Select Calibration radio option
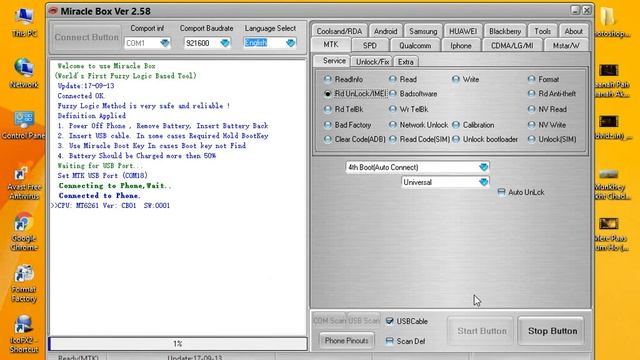This screenshot has width=640, height=360. [456, 125]
